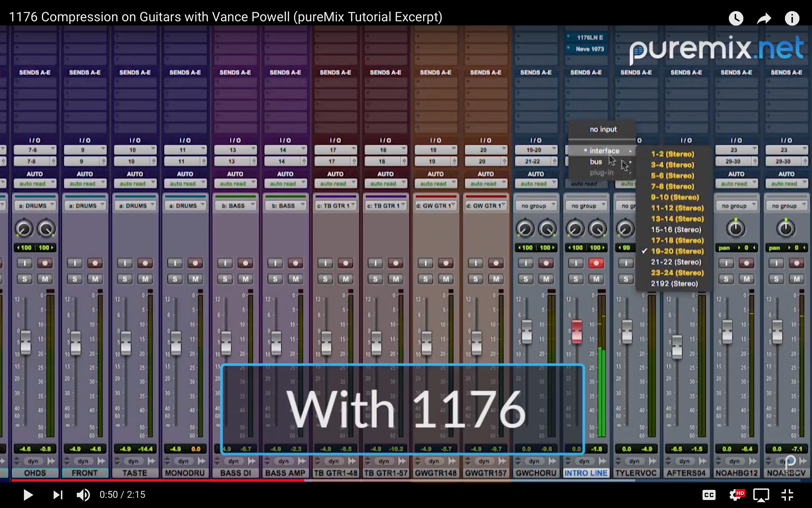Open Watch Later clock icon
Viewport: 812px width, 508px height.
(x=736, y=18)
